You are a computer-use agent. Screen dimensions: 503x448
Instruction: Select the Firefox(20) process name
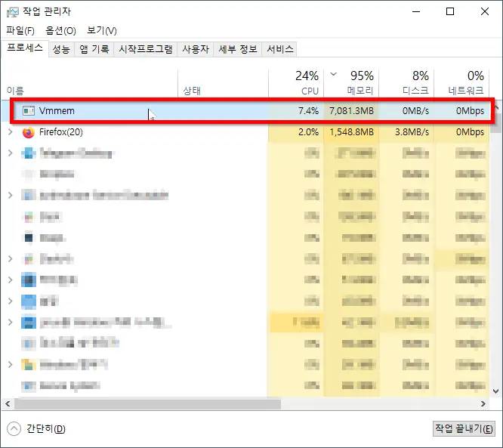(61, 132)
